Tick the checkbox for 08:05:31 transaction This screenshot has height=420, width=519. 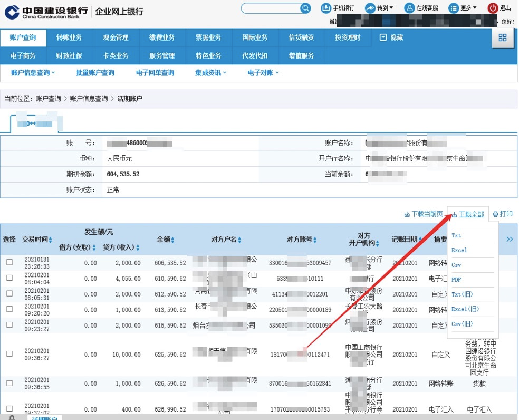coord(9,293)
